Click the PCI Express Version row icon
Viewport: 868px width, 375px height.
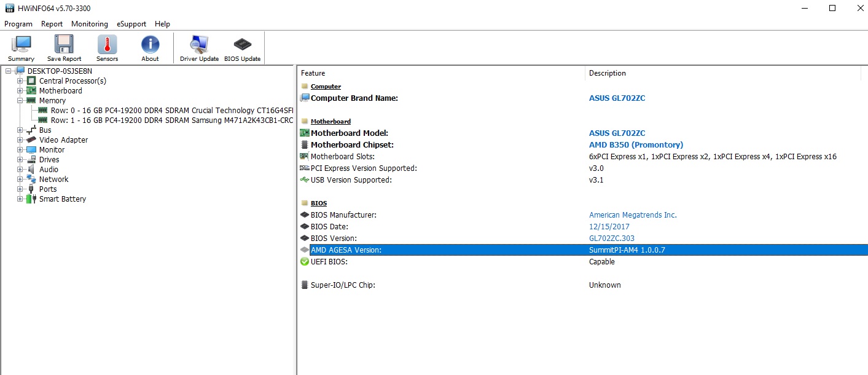point(305,168)
